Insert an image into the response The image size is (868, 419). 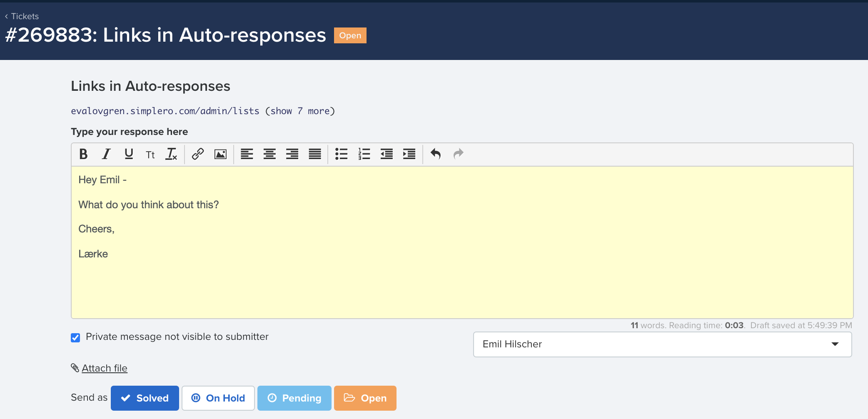point(220,154)
